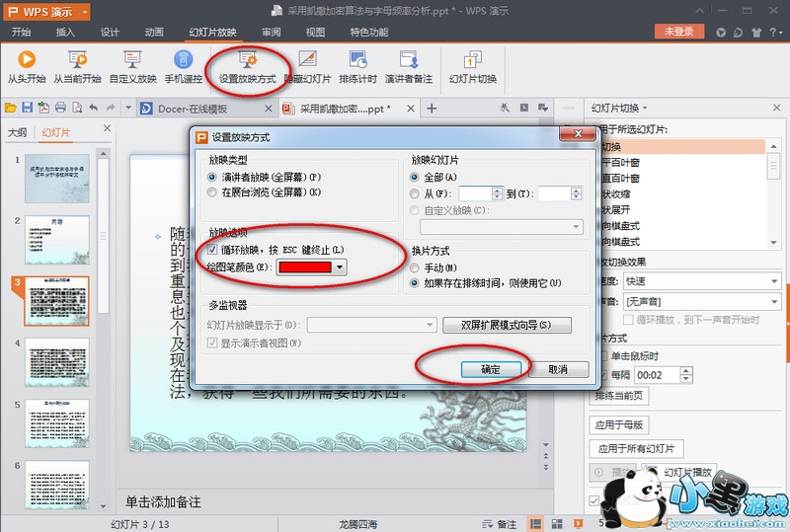Viewport: 790px width, 532px height.
Task: Cancel dialog with 取消 button
Action: pyautogui.click(x=558, y=369)
